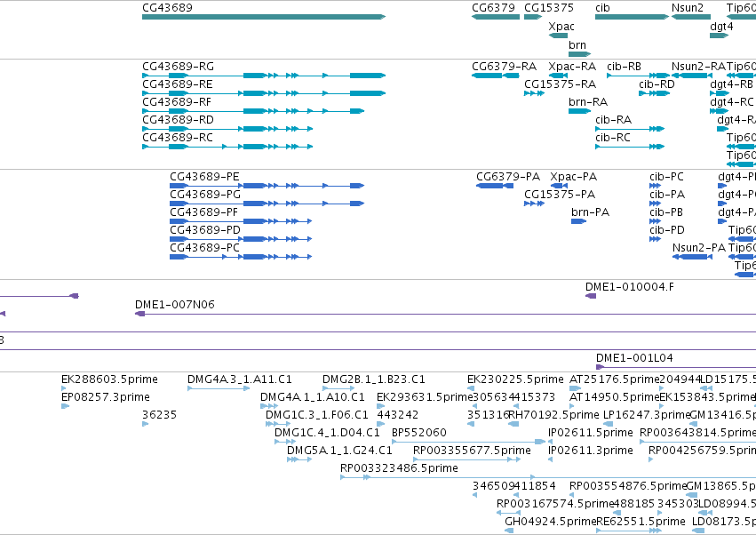Select EST RH70192.5prime

click(x=514, y=424)
